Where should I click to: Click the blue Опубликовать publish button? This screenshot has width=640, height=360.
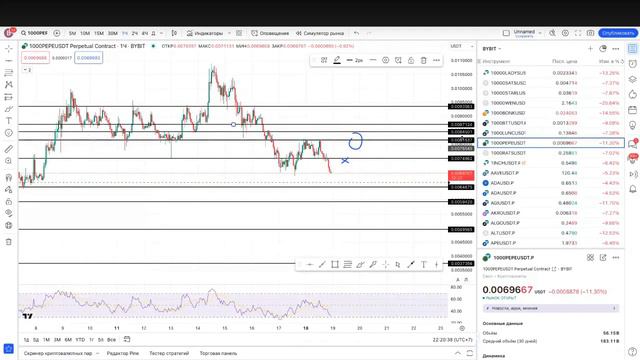(x=618, y=33)
